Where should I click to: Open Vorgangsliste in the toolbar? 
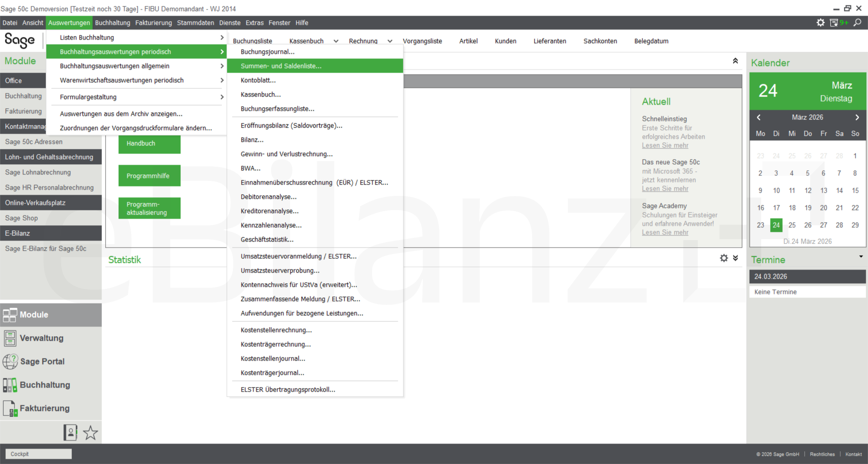422,41
